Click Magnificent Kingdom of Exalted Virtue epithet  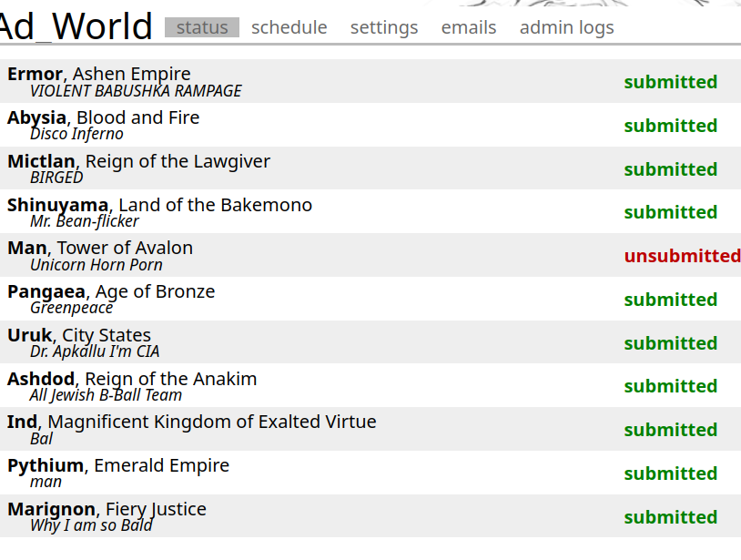point(212,422)
